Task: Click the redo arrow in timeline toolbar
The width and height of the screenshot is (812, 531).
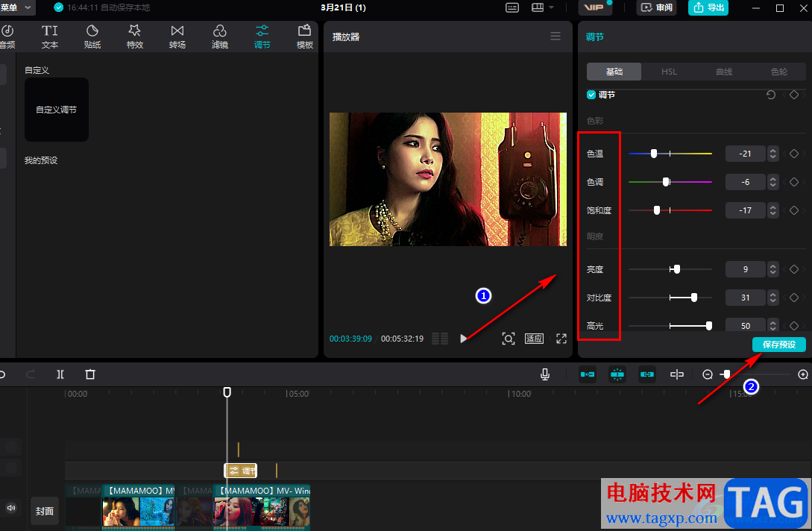Action: 31,374
